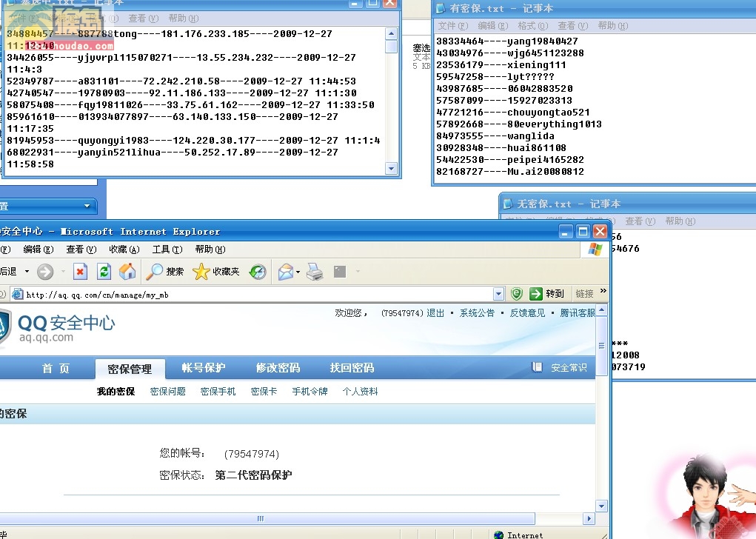Click the 安全常识 link
Viewport: 756px width, 539px height.
click(569, 368)
